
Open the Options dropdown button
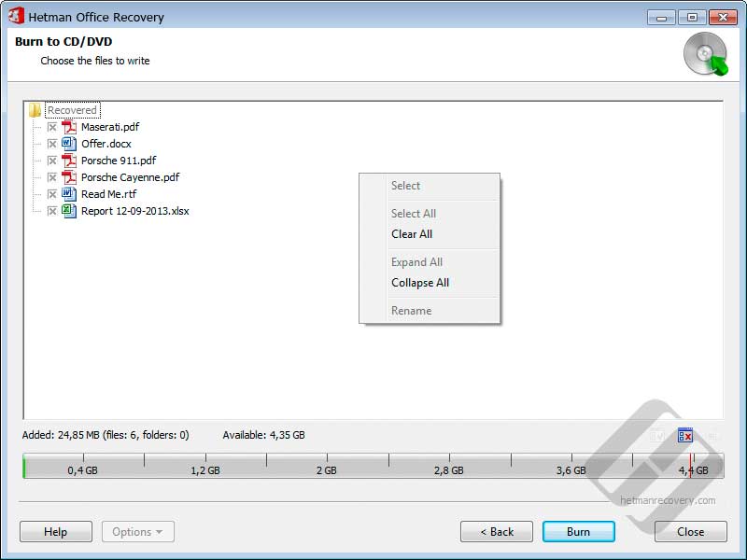[137, 531]
